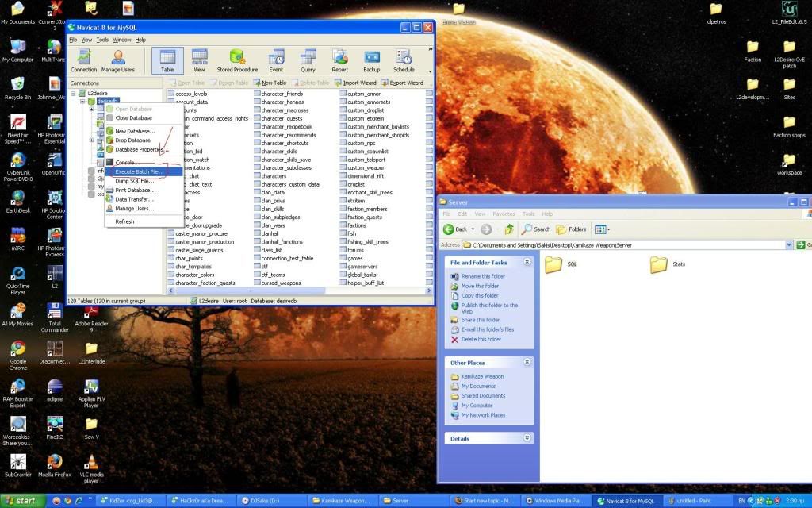Switch to the View objects icon
This screenshot has width=812, height=508.
199,60
